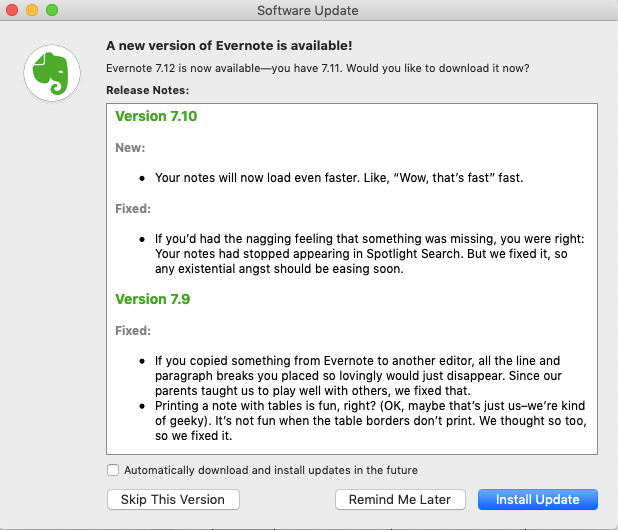Click the Evernote elephant logo icon
The image size is (618, 530).
click(x=52, y=73)
